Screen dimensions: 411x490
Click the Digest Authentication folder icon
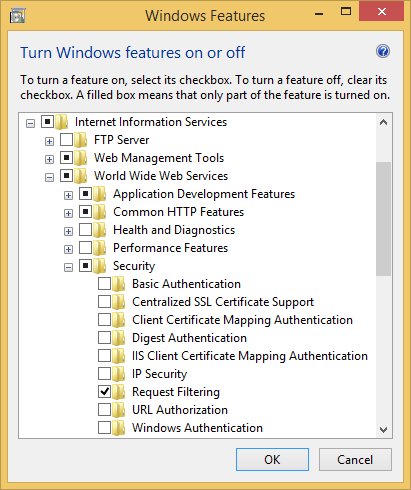pyautogui.click(x=119, y=338)
